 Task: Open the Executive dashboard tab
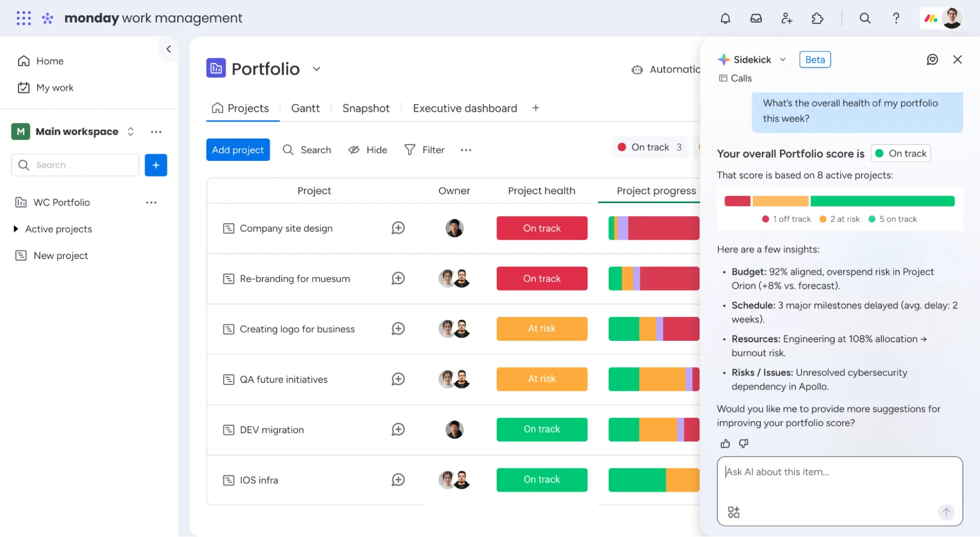pyautogui.click(x=464, y=108)
